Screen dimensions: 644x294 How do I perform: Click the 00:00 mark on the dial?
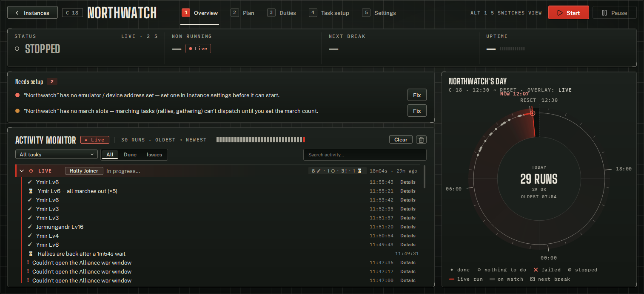(x=548, y=258)
